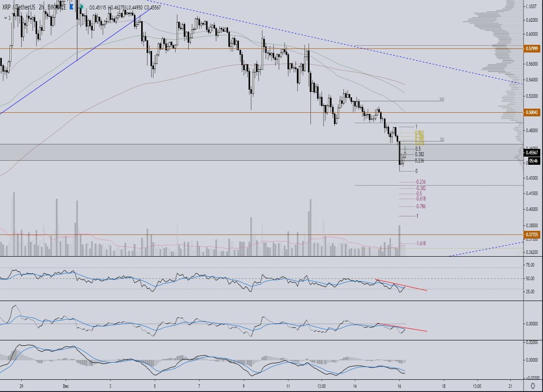Click the Dec date on time axis
Image resolution: width=543 pixels, height=392 pixels.
65,386
